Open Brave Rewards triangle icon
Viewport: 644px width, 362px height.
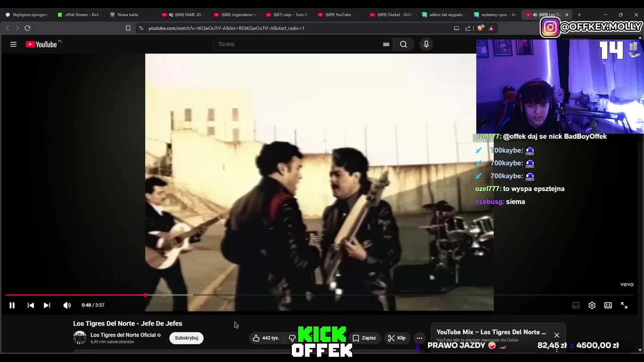pyautogui.click(x=491, y=28)
